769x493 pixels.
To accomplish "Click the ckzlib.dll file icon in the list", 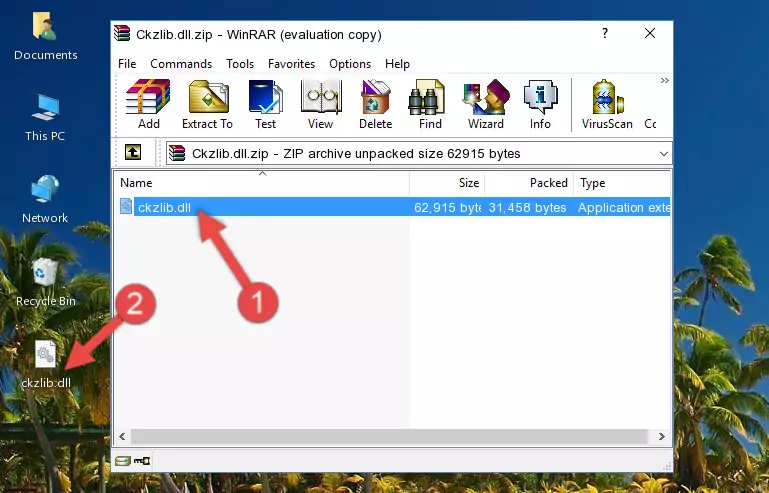I will [x=126, y=207].
